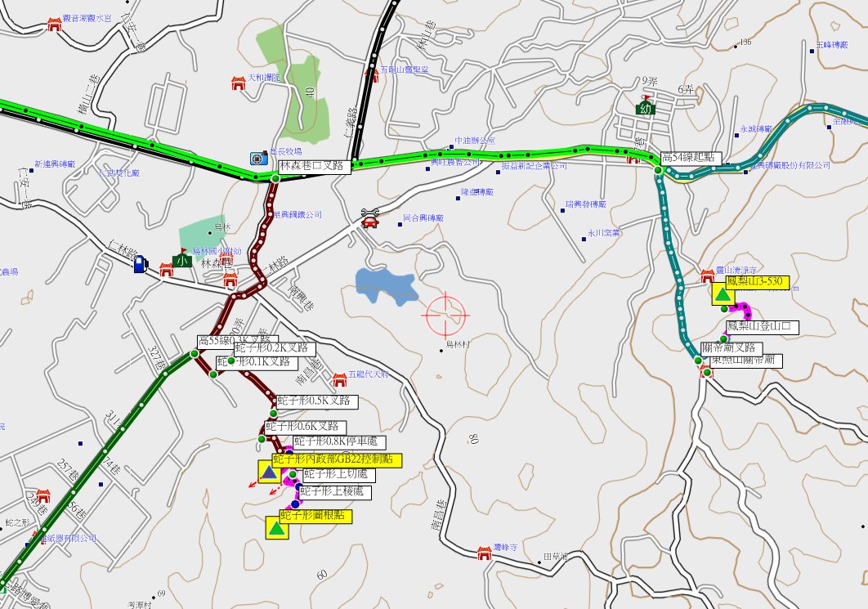This screenshot has width=868, height=609.
Task: Select the elementary school 小 flag icon
Action: [x=181, y=259]
